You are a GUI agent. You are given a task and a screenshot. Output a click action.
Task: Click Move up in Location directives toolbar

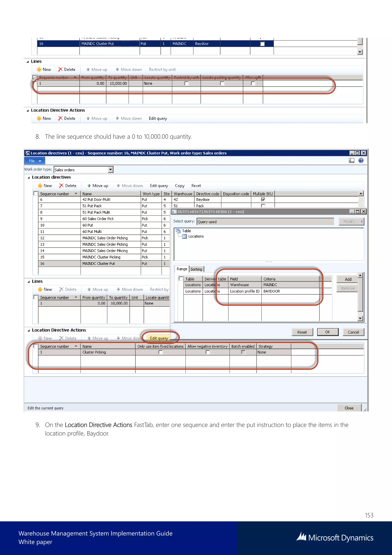tap(97, 186)
